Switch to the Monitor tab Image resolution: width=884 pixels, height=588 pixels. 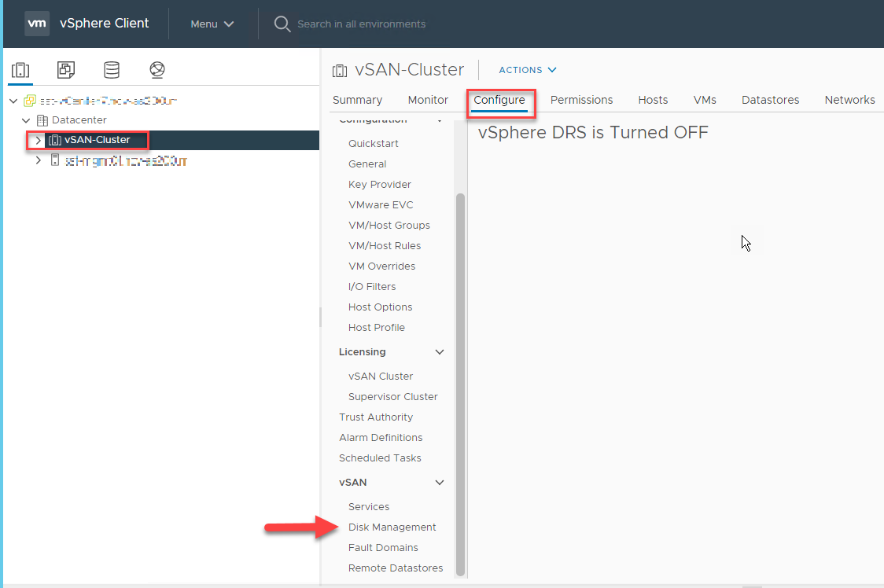(x=428, y=100)
